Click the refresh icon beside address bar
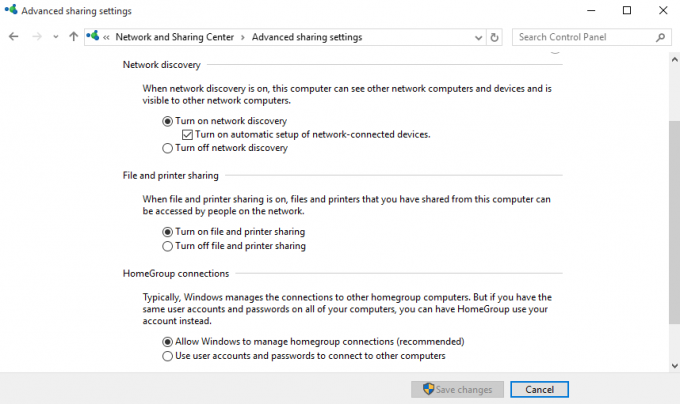Screen dimensions: 680x404 [x=494, y=37]
